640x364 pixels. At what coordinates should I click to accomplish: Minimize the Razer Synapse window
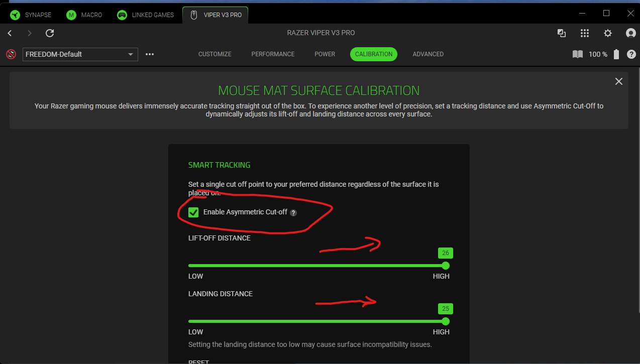[x=582, y=13]
